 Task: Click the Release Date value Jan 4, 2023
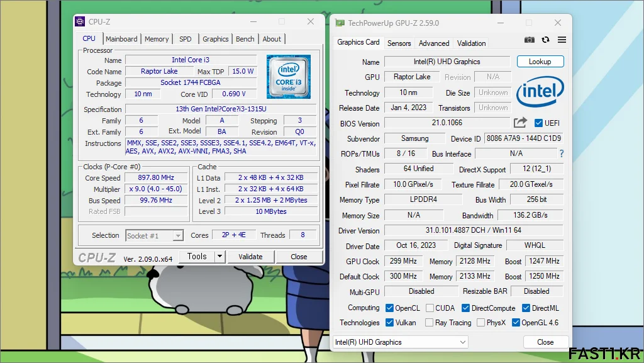(408, 108)
